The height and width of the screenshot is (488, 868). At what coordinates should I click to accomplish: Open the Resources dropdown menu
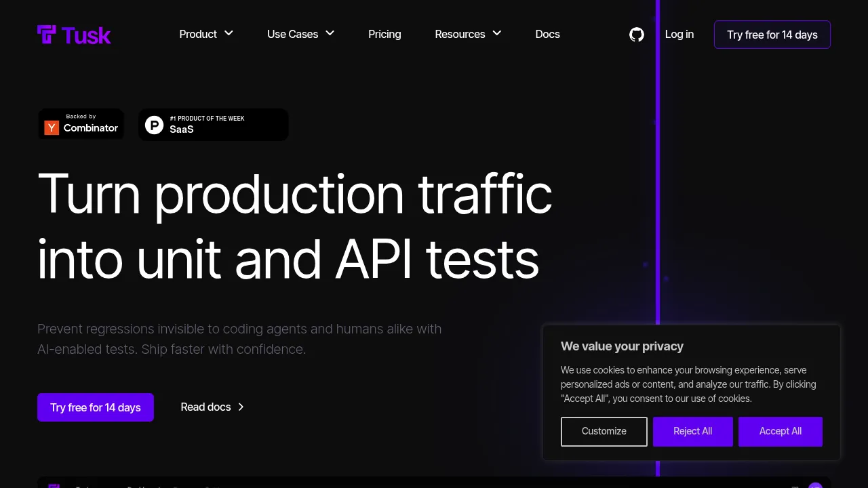point(468,34)
